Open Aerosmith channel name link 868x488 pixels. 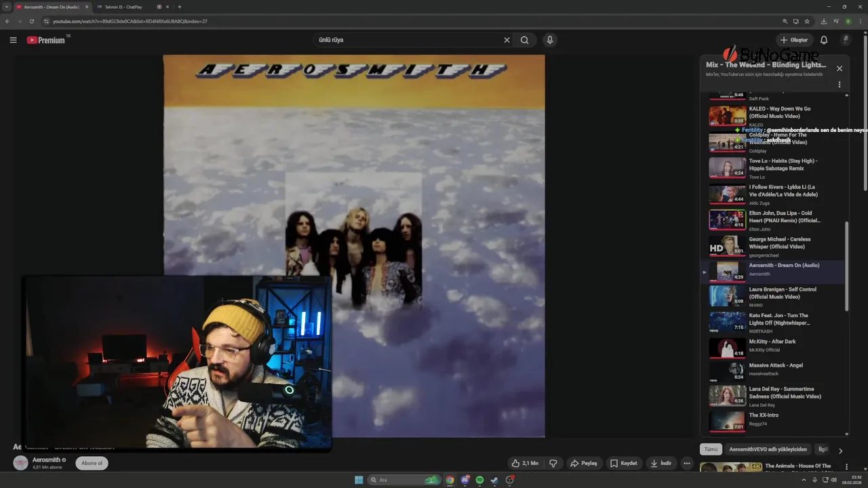point(46,460)
